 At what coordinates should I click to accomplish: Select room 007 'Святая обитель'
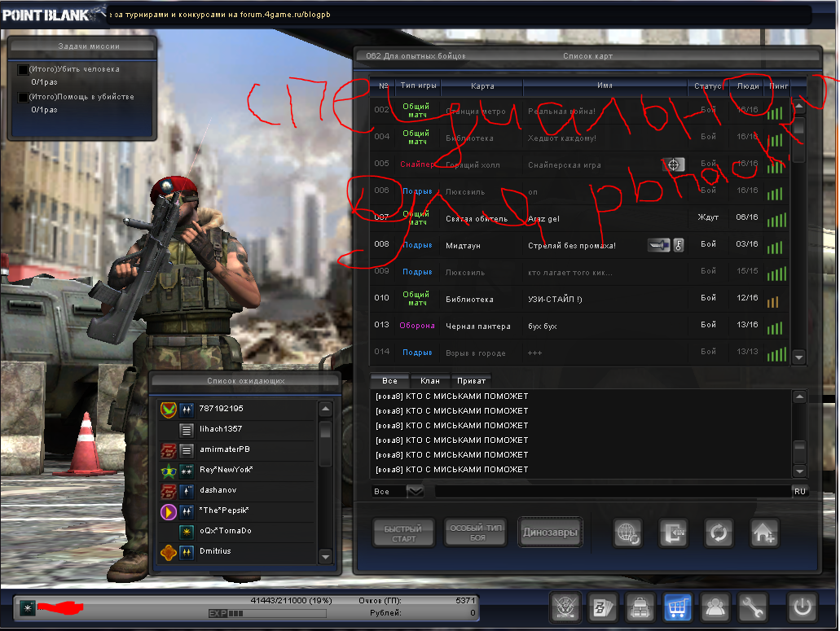click(579, 218)
